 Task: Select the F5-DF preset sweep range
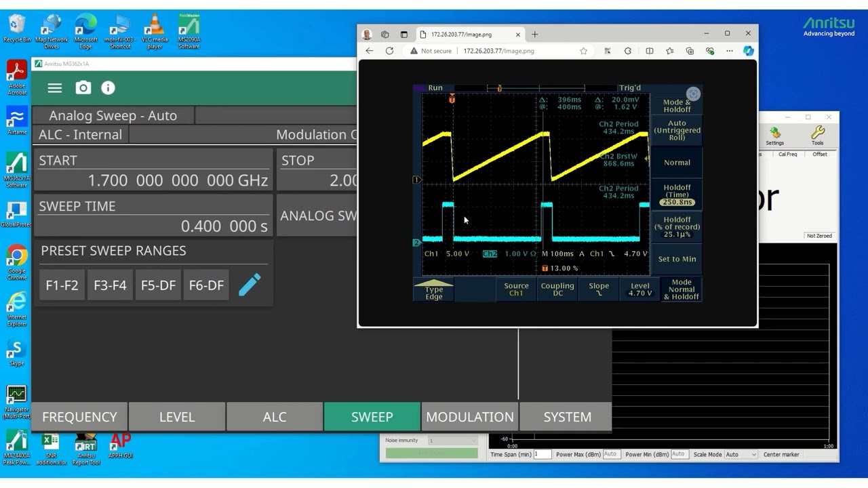(x=158, y=285)
